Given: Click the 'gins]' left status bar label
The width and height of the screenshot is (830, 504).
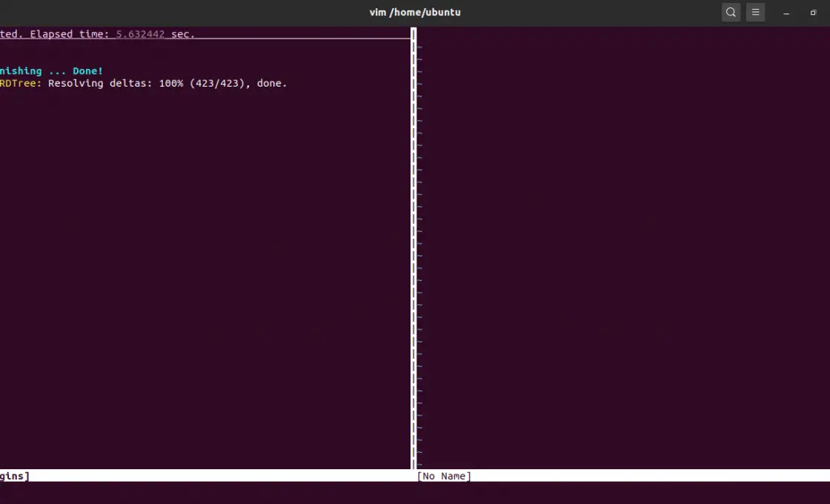Looking at the screenshot, I should click(x=15, y=476).
